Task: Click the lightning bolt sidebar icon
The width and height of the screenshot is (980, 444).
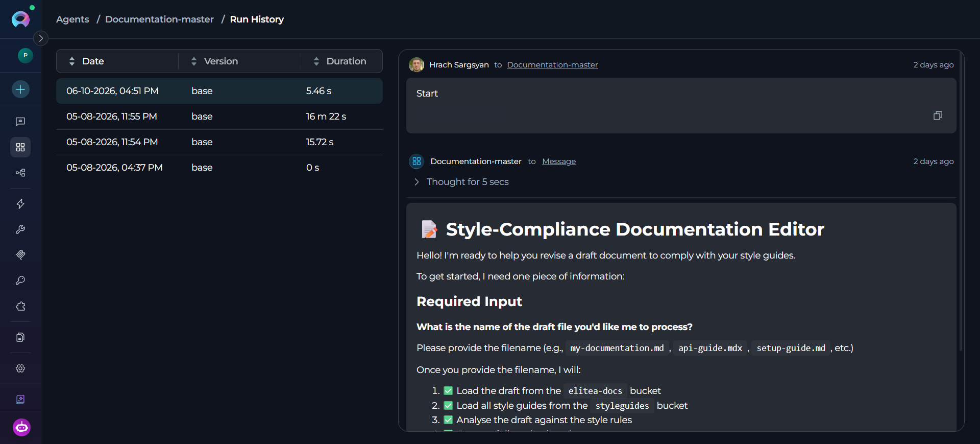Action: [20, 204]
